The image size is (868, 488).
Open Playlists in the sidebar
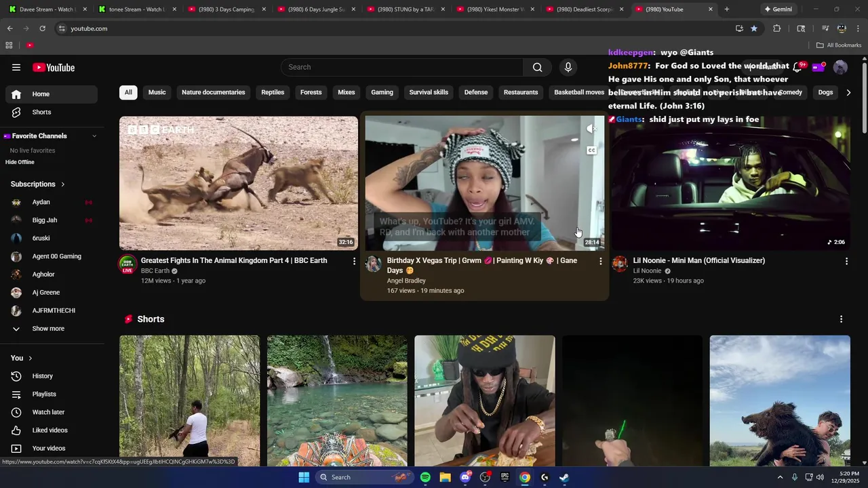pos(52,394)
